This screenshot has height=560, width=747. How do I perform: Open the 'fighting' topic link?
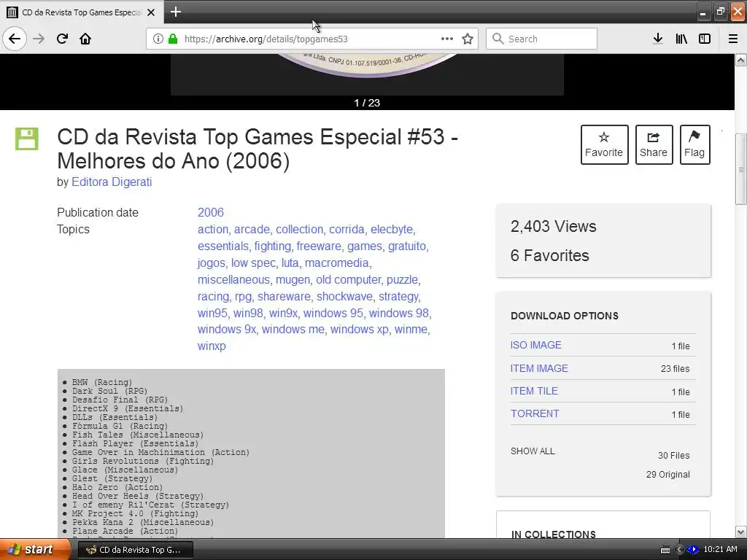click(x=272, y=246)
